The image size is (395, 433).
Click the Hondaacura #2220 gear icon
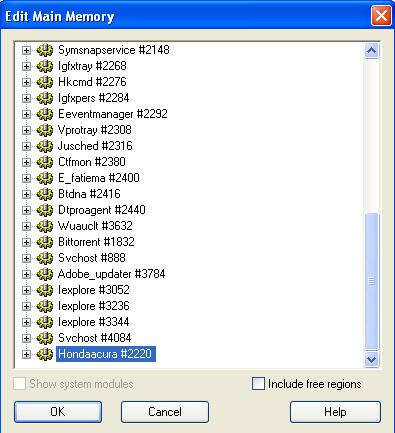point(45,354)
